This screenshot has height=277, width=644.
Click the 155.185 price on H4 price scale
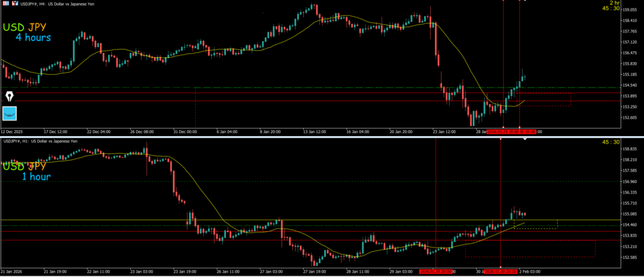tap(630, 74)
